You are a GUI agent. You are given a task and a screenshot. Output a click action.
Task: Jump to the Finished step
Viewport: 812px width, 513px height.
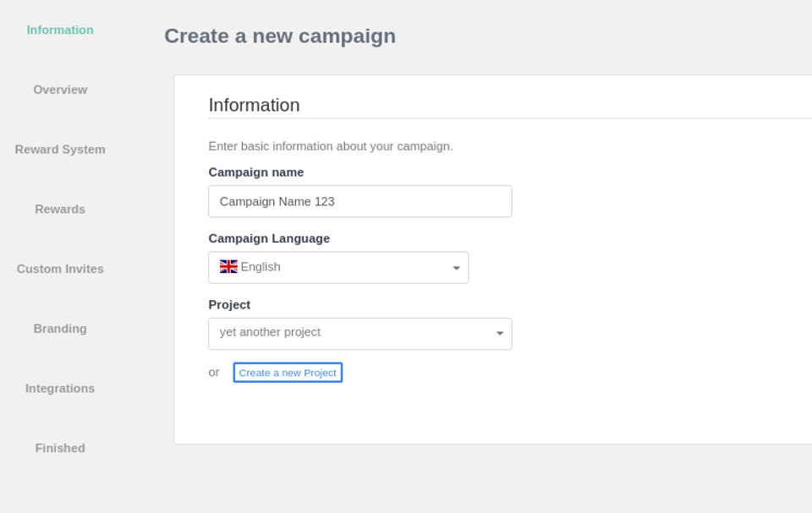point(60,448)
